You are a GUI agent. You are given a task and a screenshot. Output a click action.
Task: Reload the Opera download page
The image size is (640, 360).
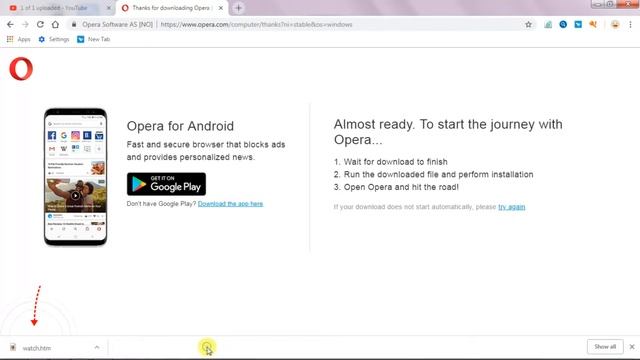(x=40, y=24)
